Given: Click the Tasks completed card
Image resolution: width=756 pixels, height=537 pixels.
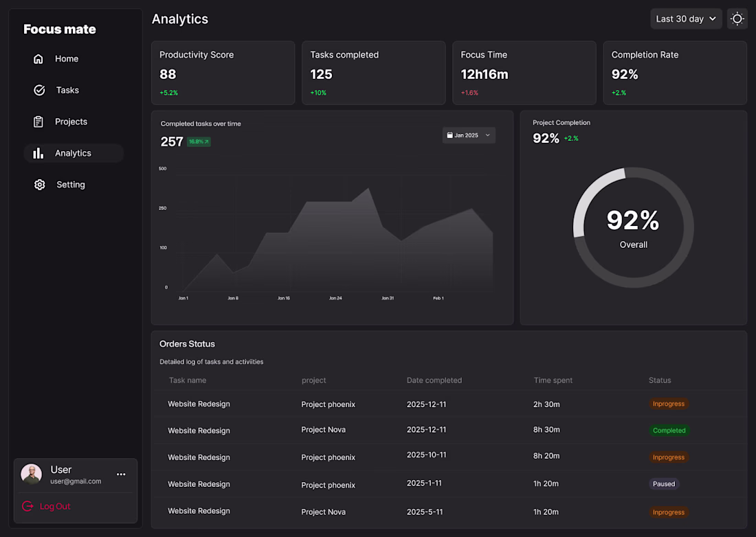Looking at the screenshot, I should (x=374, y=73).
